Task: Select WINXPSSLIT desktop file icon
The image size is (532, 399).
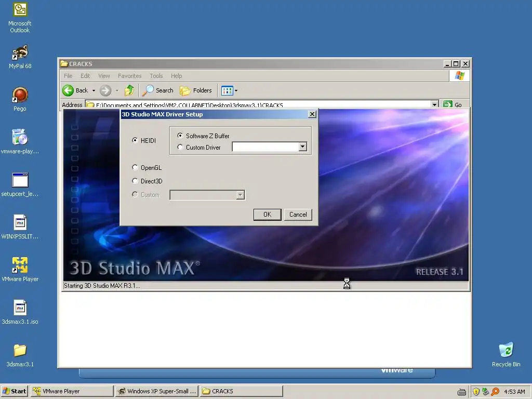Action: (20, 227)
